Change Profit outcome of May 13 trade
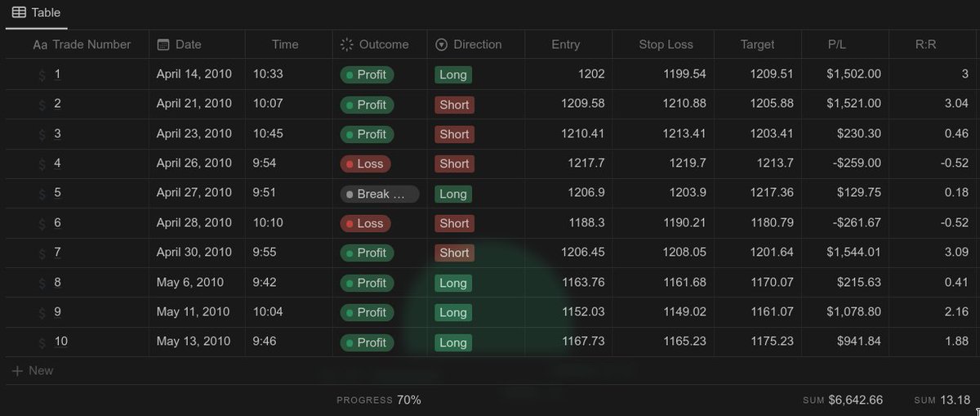Image resolution: width=980 pixels, height=416 pixels. tap(367, 342)
